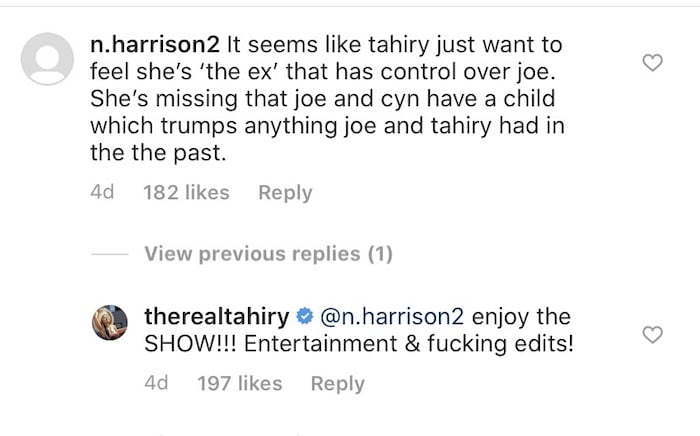The width and height of the screenshot is (700, 436).
Task: Open therealtahiry's profile picture
Action: click(x=110, y=322)
